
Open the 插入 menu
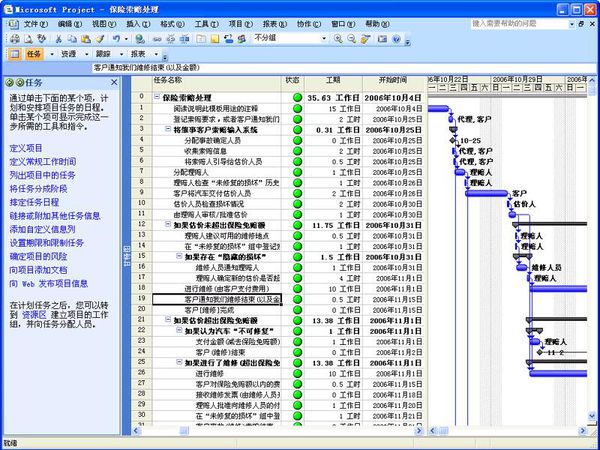138,24
